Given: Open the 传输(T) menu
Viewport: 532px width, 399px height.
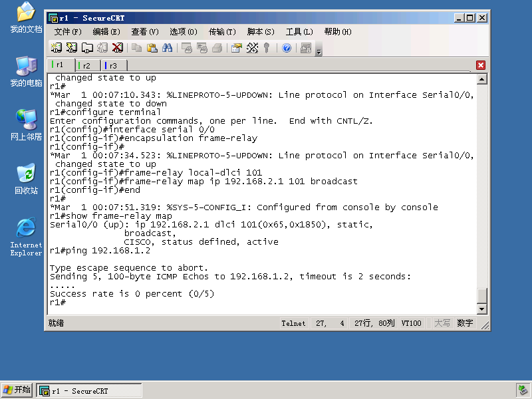Looking at the screenshot, I should [222, 32].
